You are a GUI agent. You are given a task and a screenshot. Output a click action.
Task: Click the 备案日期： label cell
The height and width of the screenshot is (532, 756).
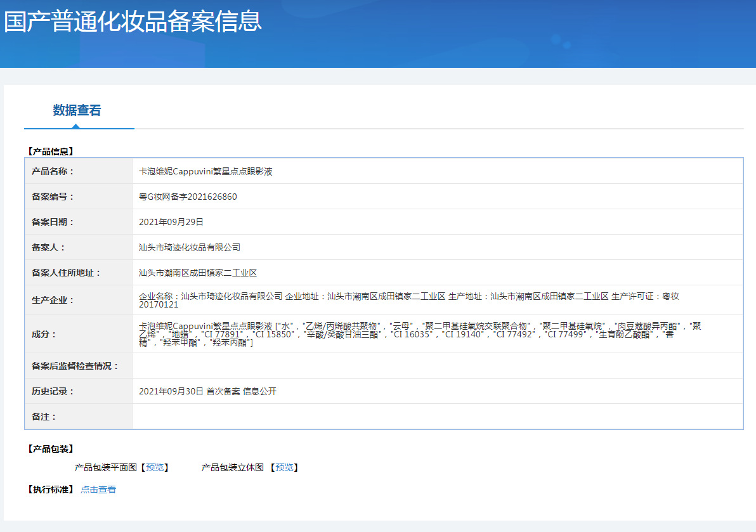click(79, 222)
